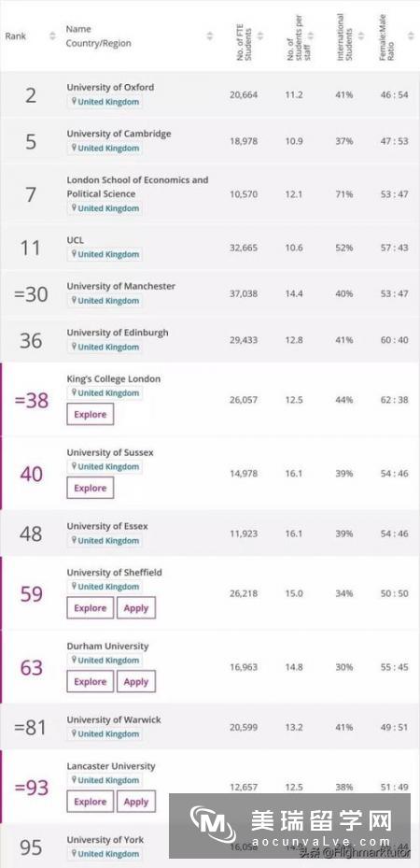Viewport: 420px width, 868px height.
Task: Open London School of Economics link
Action: [137, 187]
